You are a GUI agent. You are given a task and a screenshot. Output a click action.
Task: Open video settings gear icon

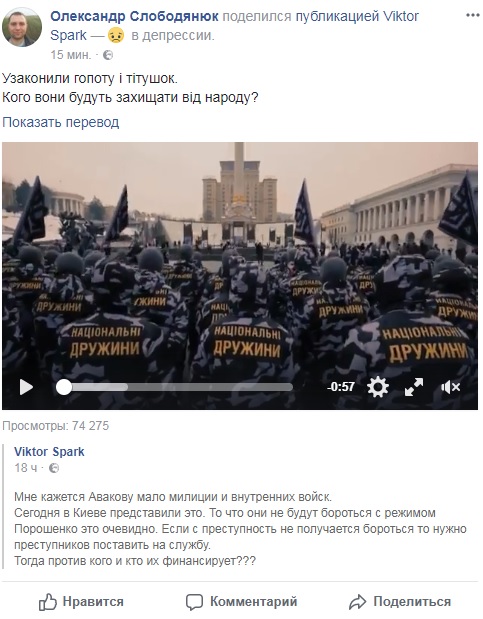click(378, 386)
